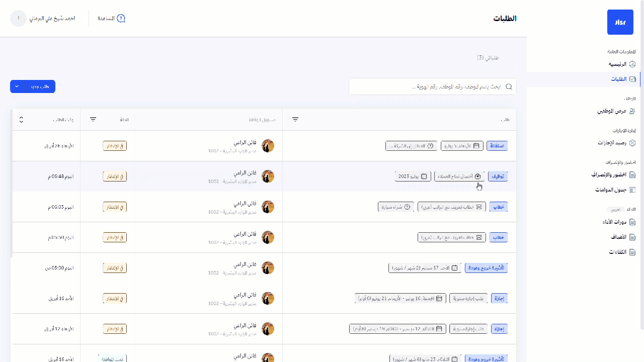Open the توظيف hiring request row tag
644x362 pixels.
tap(498, 176)
